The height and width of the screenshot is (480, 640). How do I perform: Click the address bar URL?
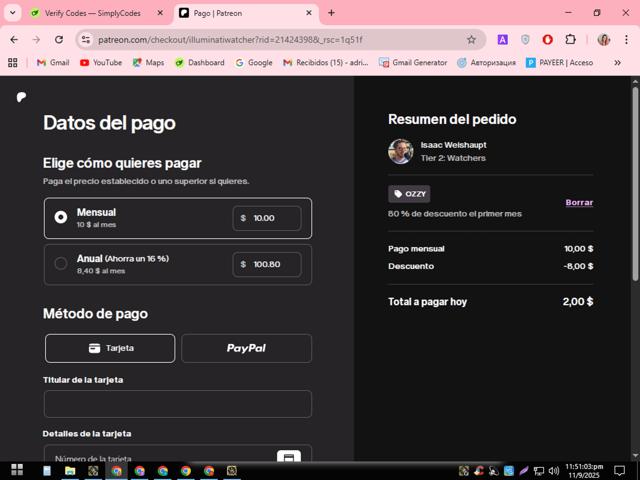230,40
